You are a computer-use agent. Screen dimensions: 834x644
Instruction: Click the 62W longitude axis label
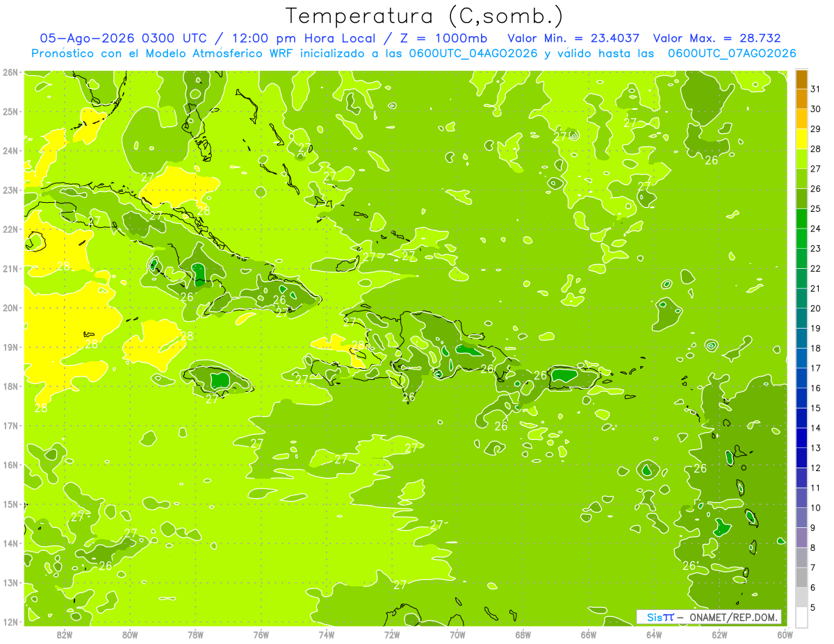(719, 634)
